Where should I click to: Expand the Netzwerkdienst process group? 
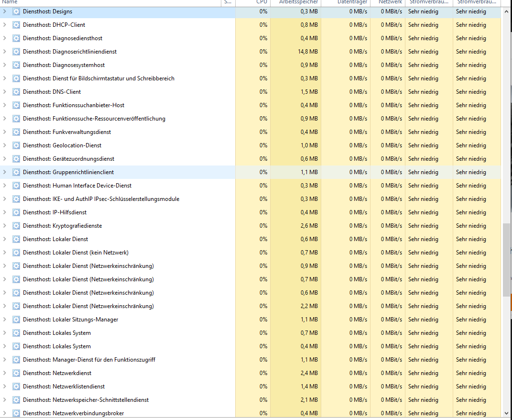(x=5, y=373)
